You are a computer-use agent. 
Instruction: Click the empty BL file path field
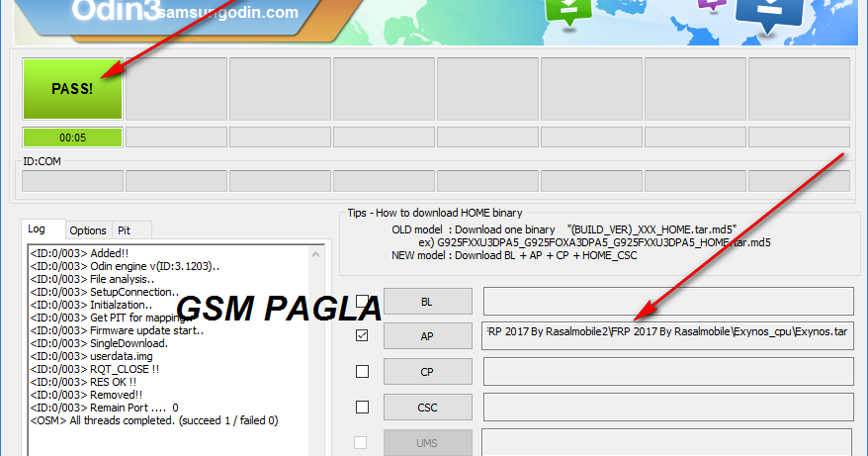(668, 302)
